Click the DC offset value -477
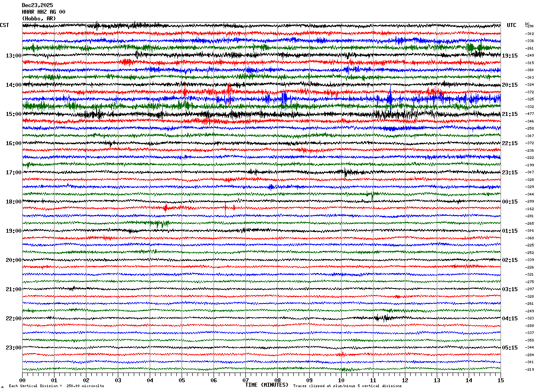536x392 pixels. (x=529, y=114)
